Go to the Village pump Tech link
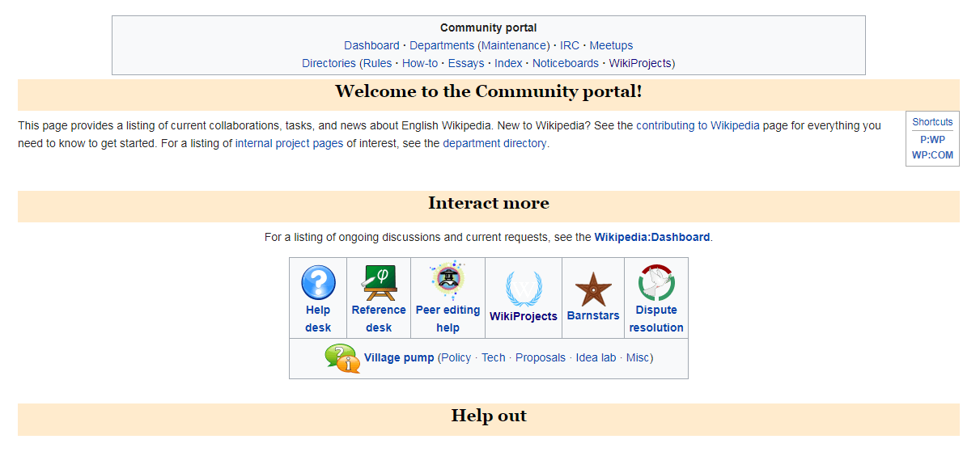 [494, 357]
